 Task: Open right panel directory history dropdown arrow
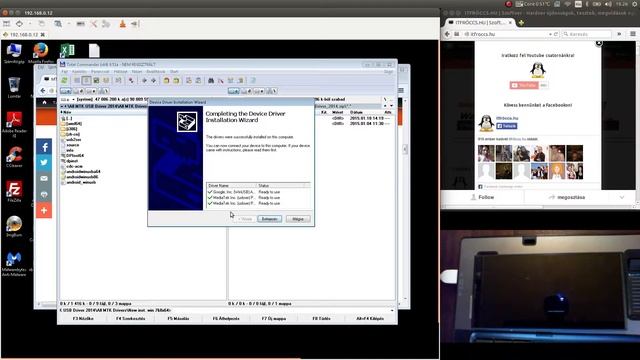pyautogui.click(x=391, y=106)
